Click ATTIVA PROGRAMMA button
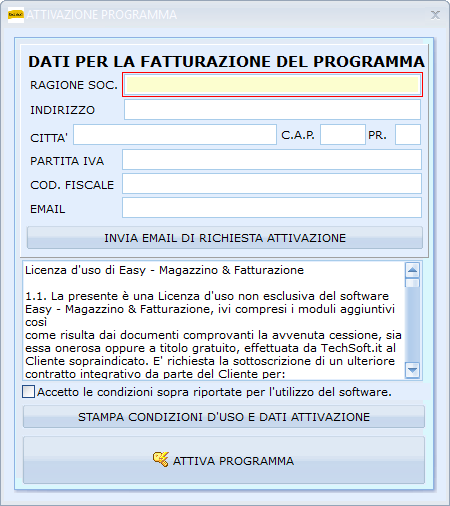Screen dimensions: 450x506 click(x=224, y=460)
